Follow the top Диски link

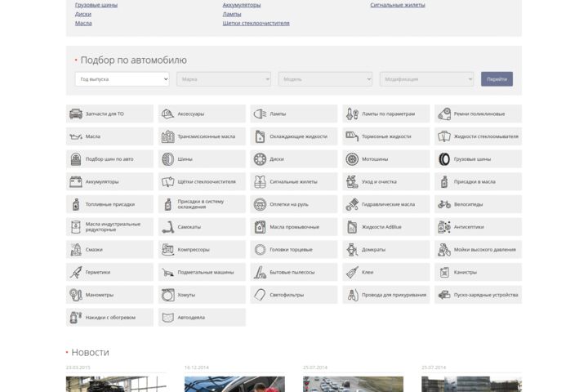[82, 14]
